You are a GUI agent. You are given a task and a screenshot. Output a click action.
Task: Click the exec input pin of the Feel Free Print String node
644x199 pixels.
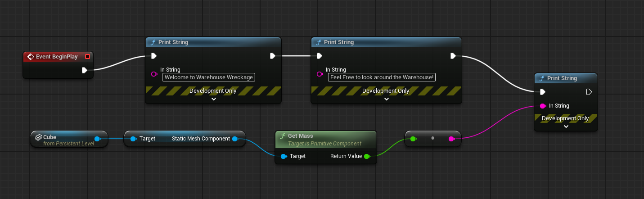click(319, 56)
